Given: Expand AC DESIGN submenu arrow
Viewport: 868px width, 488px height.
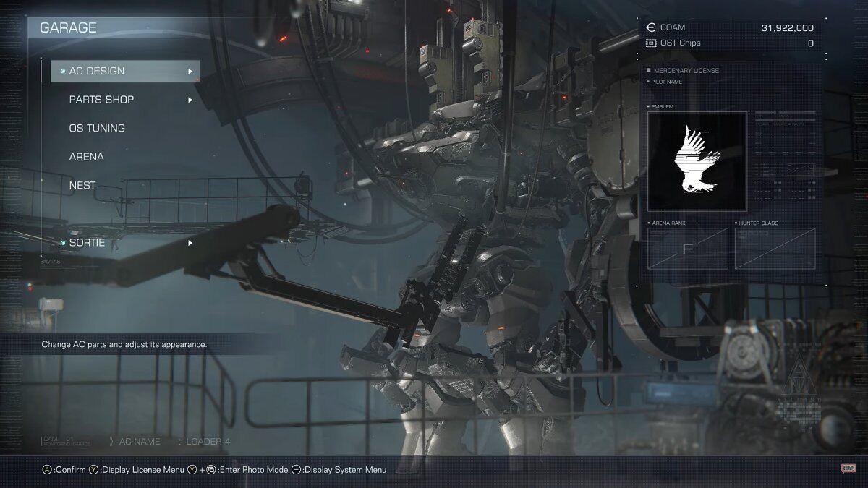Looking at the screenshot, I should coord(190,71).
